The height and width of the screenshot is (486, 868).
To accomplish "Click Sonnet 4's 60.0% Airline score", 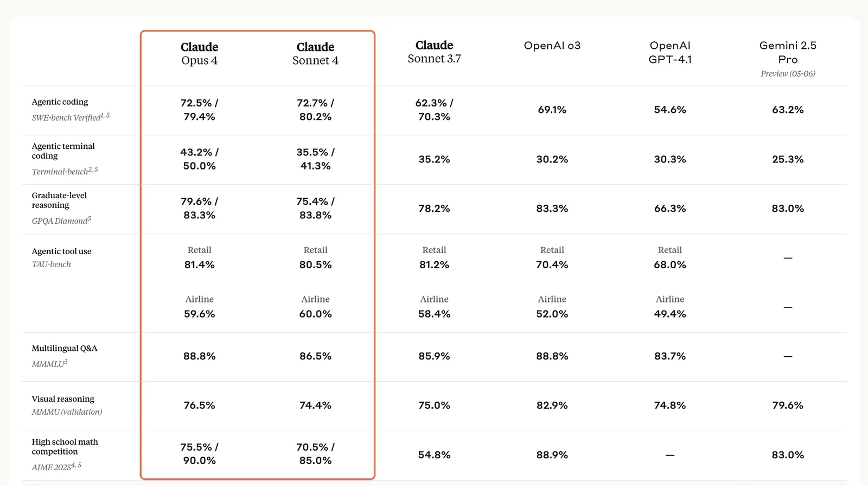I will click(x=315, y=314).
